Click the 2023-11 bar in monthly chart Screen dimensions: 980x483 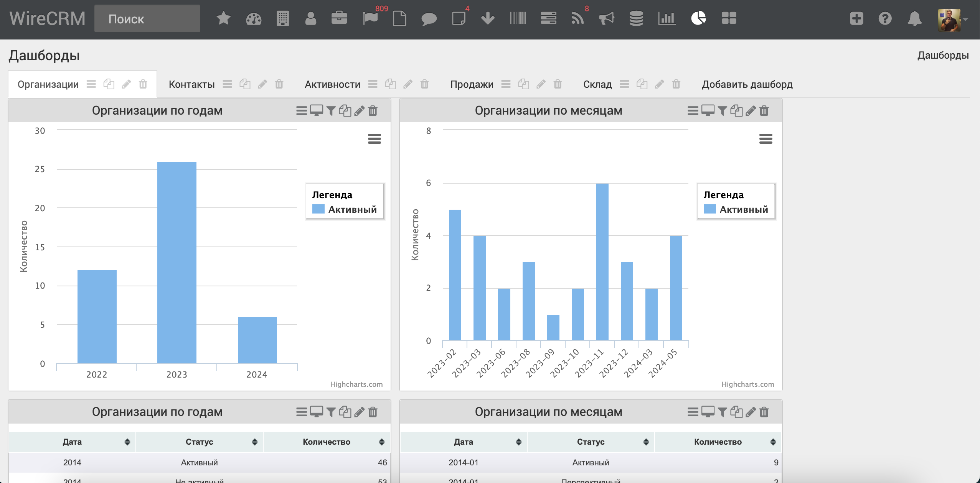click(602, 262)
